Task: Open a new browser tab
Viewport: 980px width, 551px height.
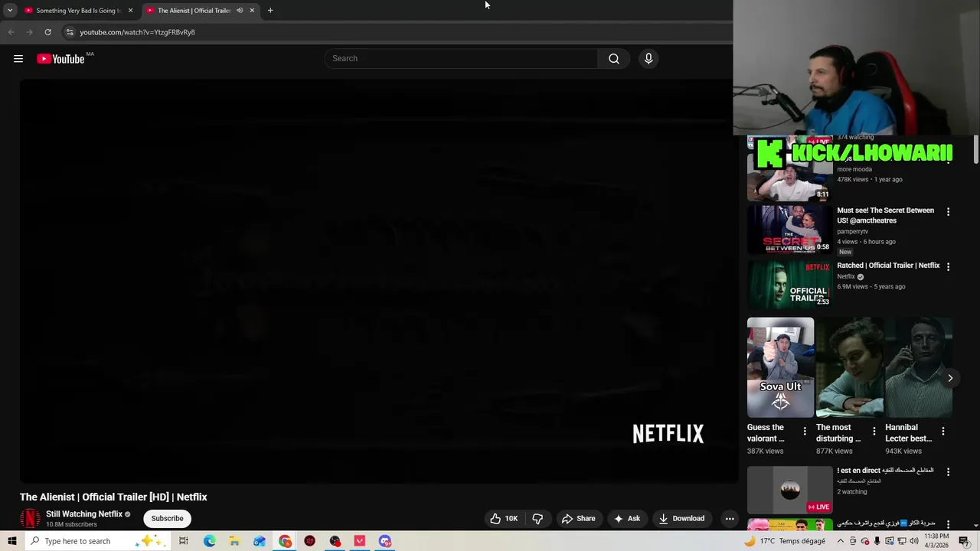Action: coord(270,11)
